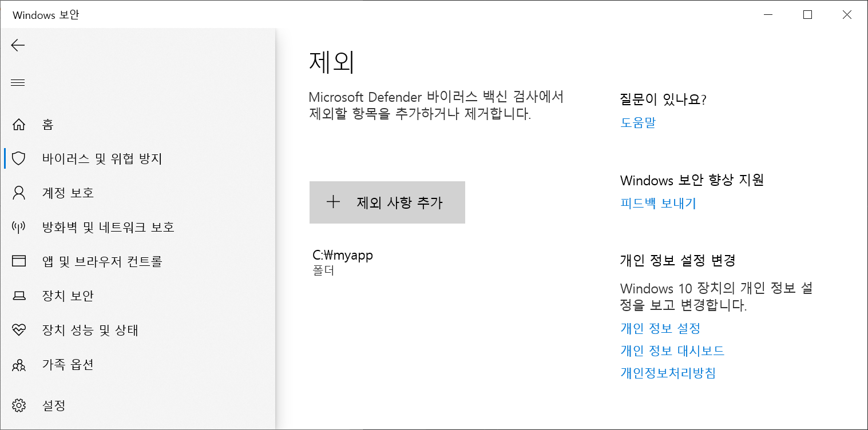Click the plus icon on add exclusion
Screen dimensions: 868x430
click(x=333, y=202)
